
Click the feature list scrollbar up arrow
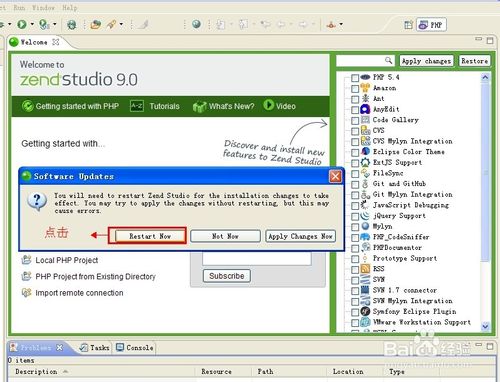485,77
